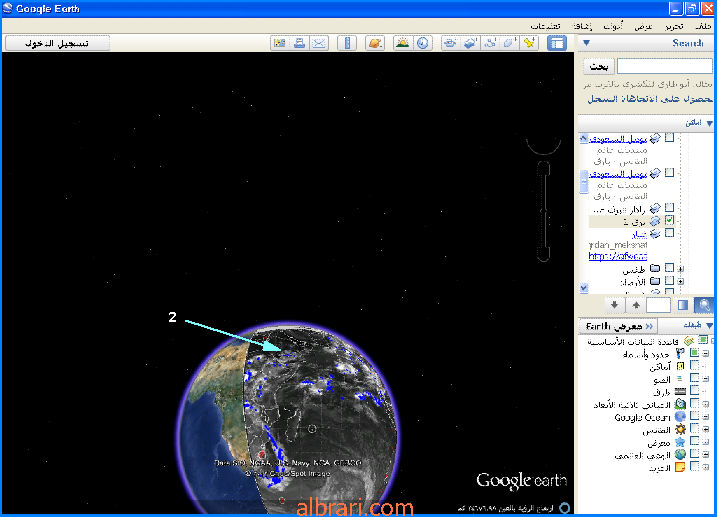717x517 pixels.
Task: Toggle the Google Ocean layer checkbox
Action: (695, 416)
